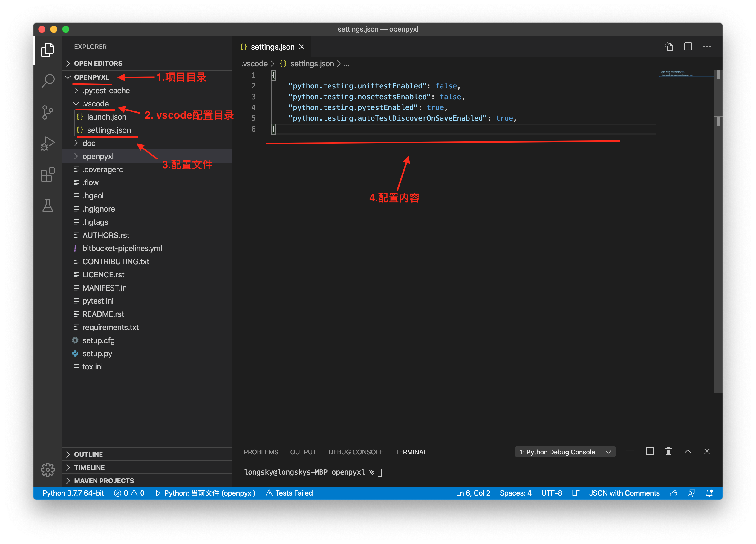756x544 pixels.
Task: Expand the MAVEN PROJECTS section
Action: coord(147,480)
